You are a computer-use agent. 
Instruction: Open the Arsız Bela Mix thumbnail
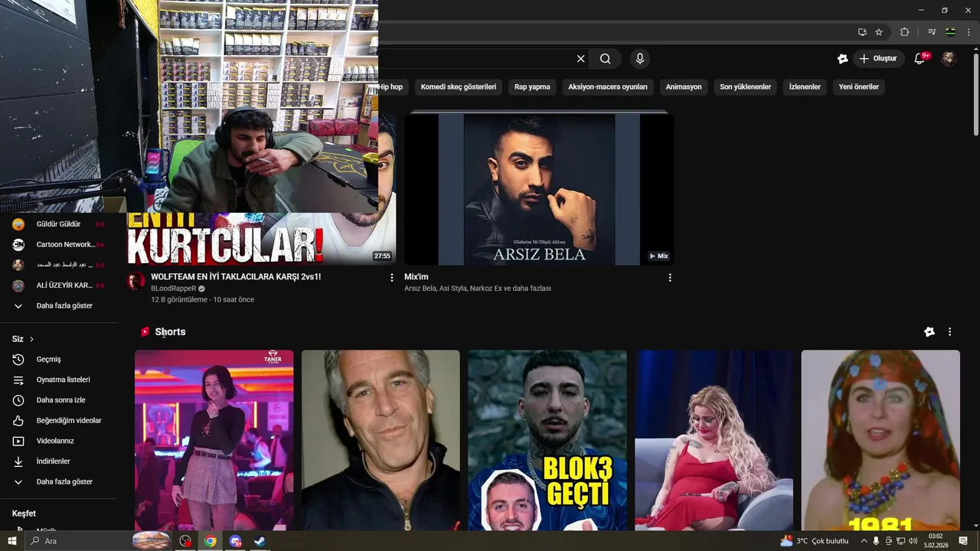tap(539, 189)
